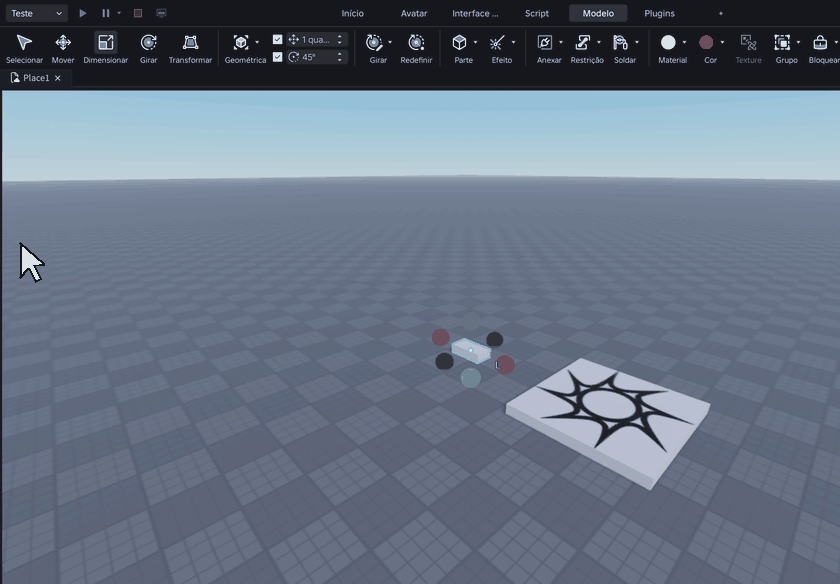Viewport: 840px width, 584px height.
Task: Select the Modelo tab
Action: tap(598, 13)
